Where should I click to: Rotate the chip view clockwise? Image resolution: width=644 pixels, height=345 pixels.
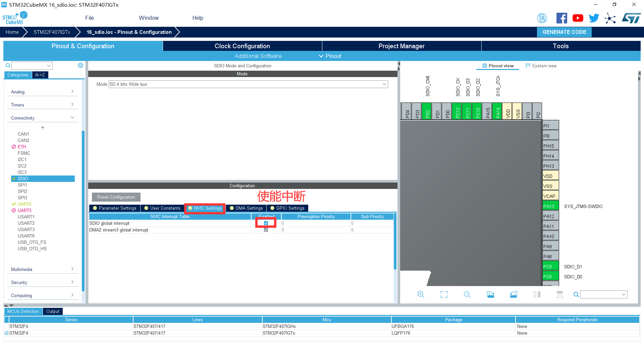[490, 294]
